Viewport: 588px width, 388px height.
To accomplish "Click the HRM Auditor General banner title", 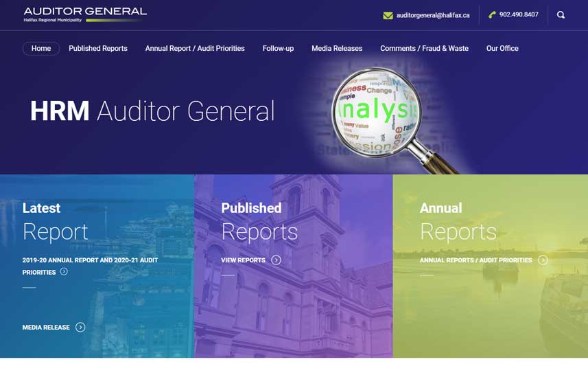I will (152, 111).
